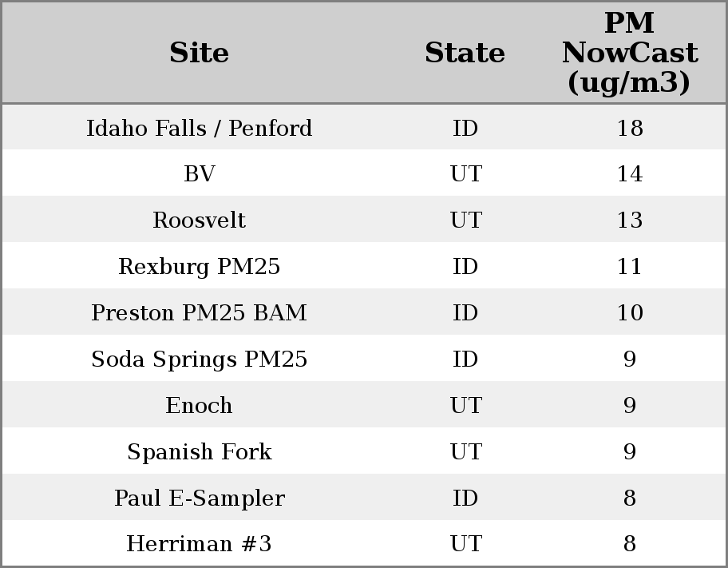This screenshot has width=728, height=568.
Task: Click the Enoch site name
Action: (199, 406)
